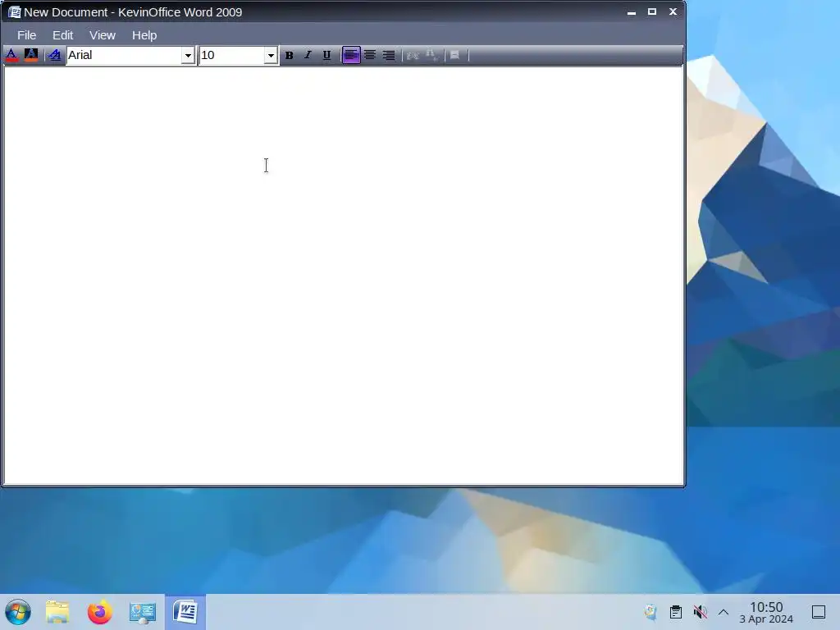Close the KevinOffice Word window

(673, 11)
